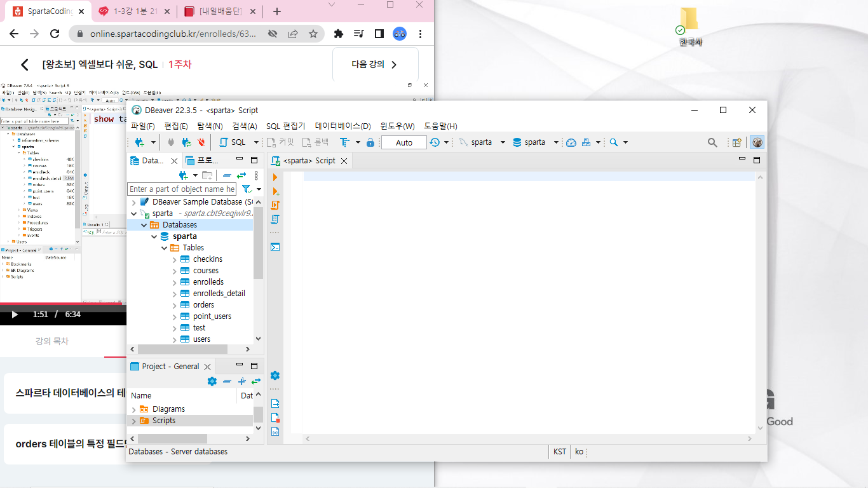Screen dimensions: 868x488
Task: Bookmark this page with the star icon
Action: click(313, 34)
